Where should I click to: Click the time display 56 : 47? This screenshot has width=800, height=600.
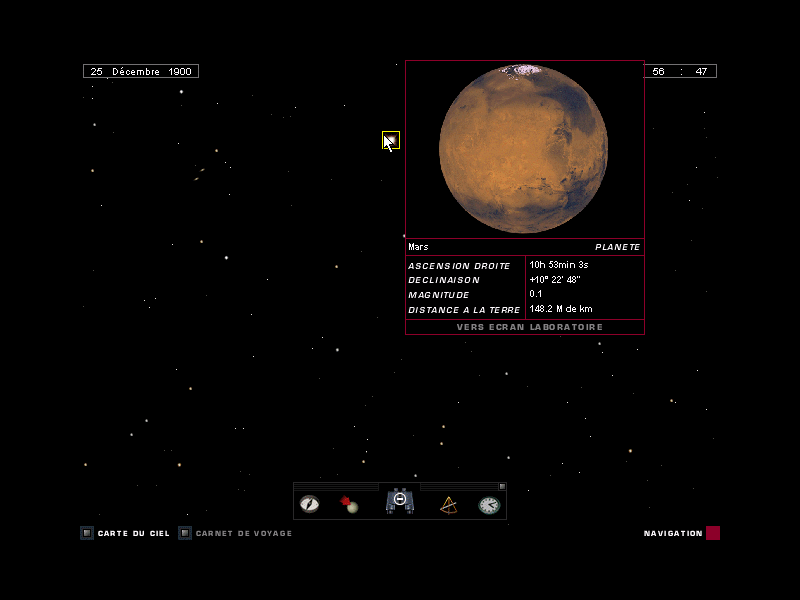[x=680, y=71]
